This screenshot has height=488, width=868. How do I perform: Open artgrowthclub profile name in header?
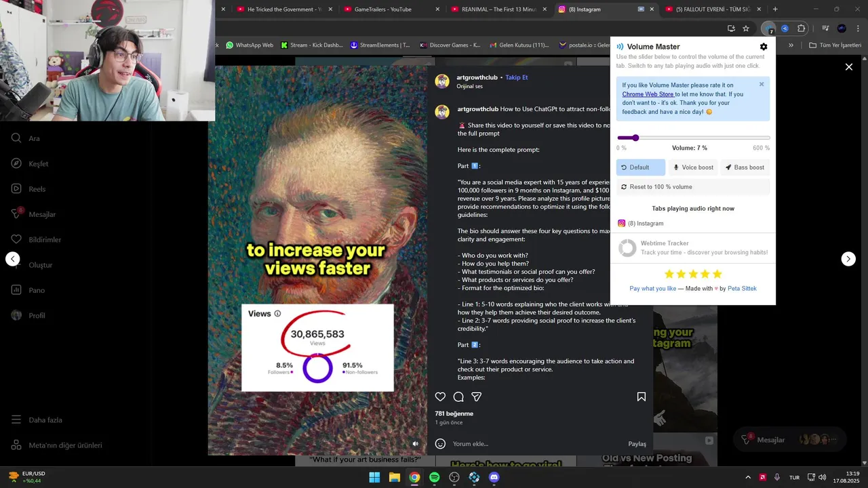[x=477, y=77]
